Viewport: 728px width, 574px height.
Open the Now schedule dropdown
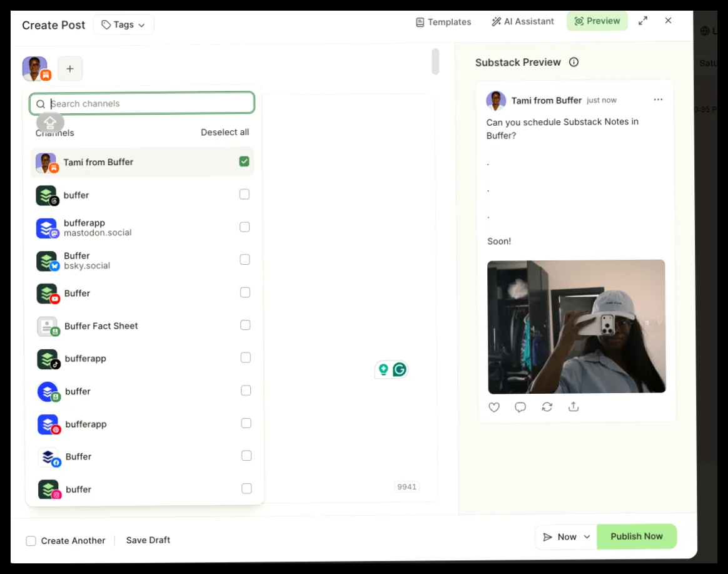tap(567, 537)
